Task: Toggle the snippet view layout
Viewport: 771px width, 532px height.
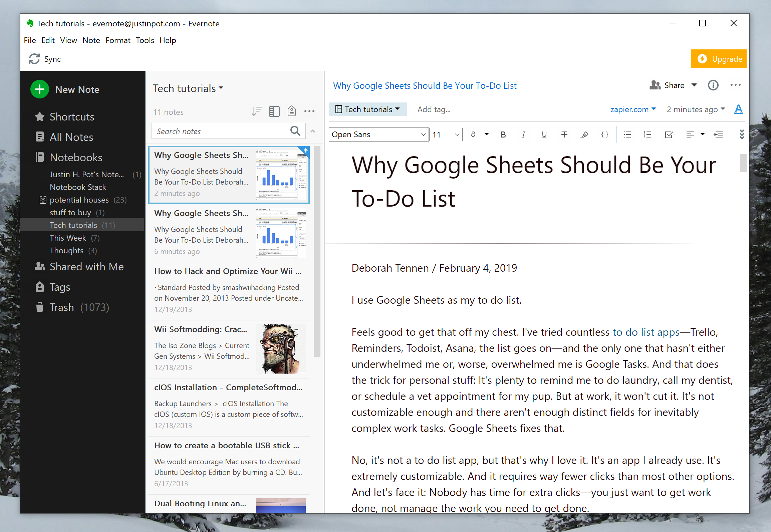Action: (x=274, y=112)
